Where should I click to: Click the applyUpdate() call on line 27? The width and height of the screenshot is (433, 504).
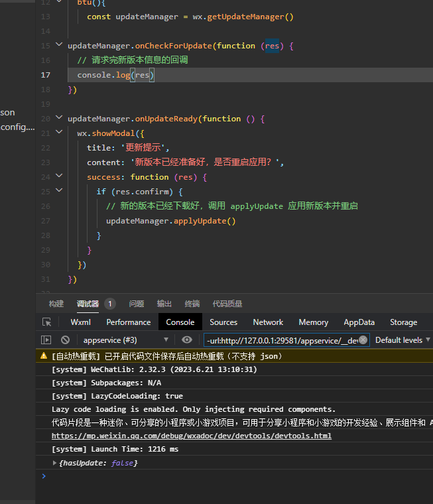(x=204, y=221)
